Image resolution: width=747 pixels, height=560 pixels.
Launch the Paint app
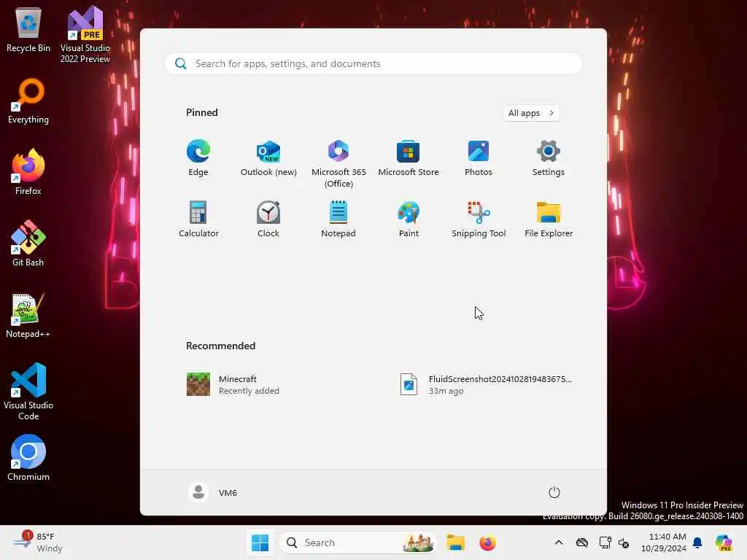point(409,219)
